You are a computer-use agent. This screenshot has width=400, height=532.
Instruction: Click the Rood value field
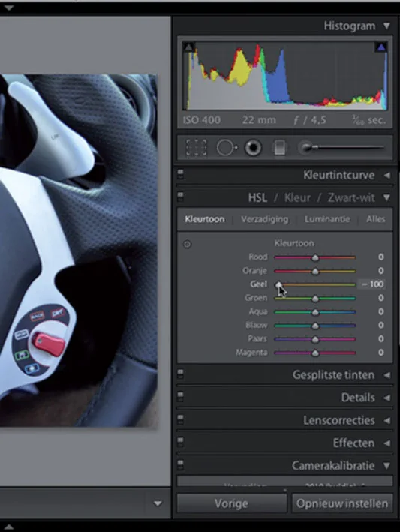[x=380, y=257]
